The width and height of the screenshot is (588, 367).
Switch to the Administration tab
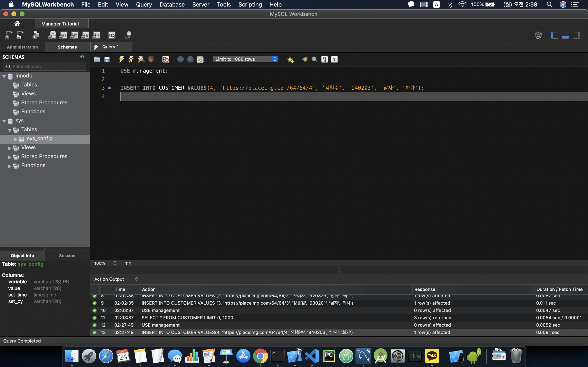click(x=22, y=47)
